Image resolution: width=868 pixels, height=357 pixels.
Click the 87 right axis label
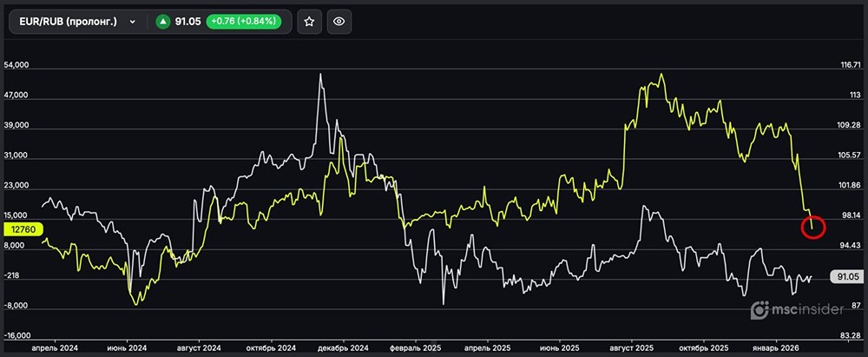coord(855,306)
